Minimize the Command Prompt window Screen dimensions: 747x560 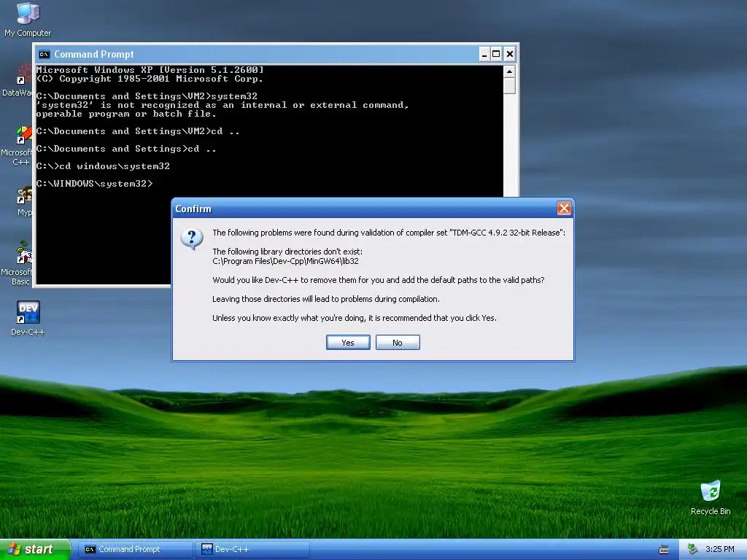pos(484,54)
